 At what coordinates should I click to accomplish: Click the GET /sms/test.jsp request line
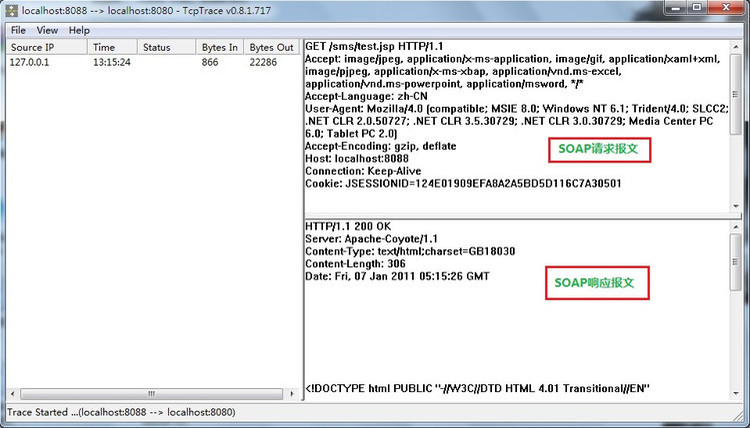pyautogui.click(x=374, y=46)
